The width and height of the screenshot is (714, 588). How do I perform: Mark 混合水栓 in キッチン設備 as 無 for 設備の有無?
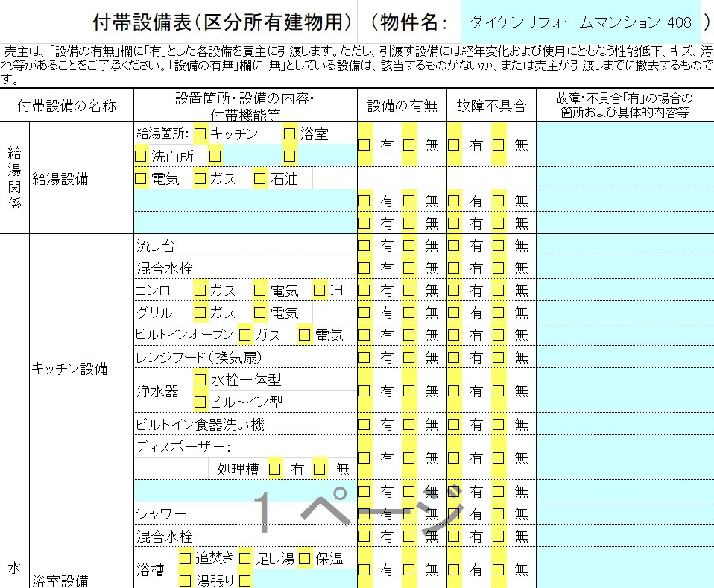coord(408,268)
